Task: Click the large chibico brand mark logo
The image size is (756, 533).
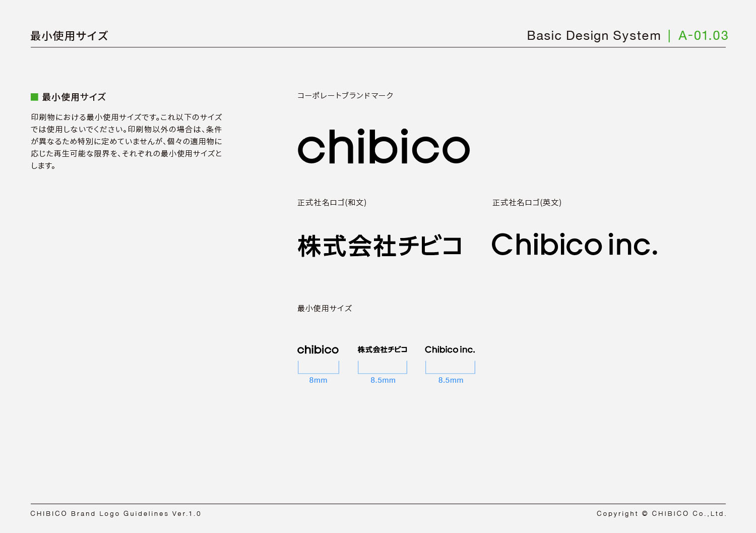Action: point(384,146)
